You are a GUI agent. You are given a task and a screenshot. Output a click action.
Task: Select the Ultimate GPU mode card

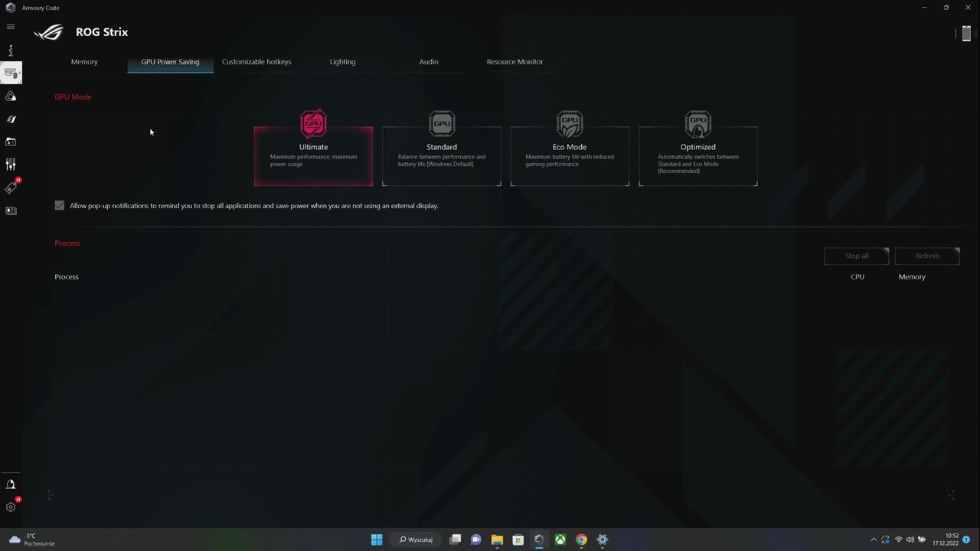(x=313, y=156)
